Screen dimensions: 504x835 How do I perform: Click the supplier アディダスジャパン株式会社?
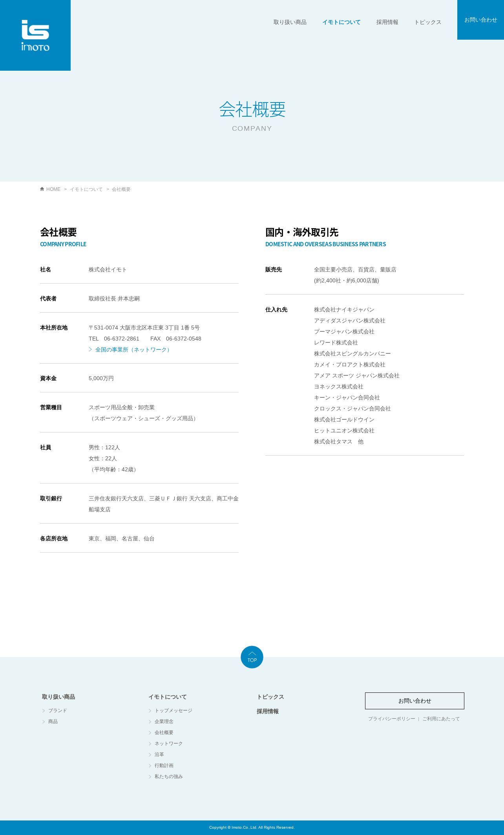pyautogui.click(x=350, y=320)
